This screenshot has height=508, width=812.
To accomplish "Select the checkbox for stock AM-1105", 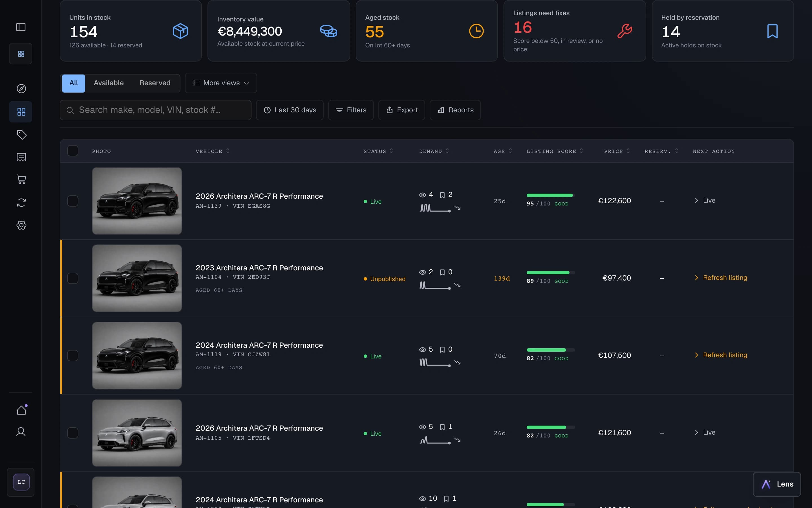I will pos(72,433).
